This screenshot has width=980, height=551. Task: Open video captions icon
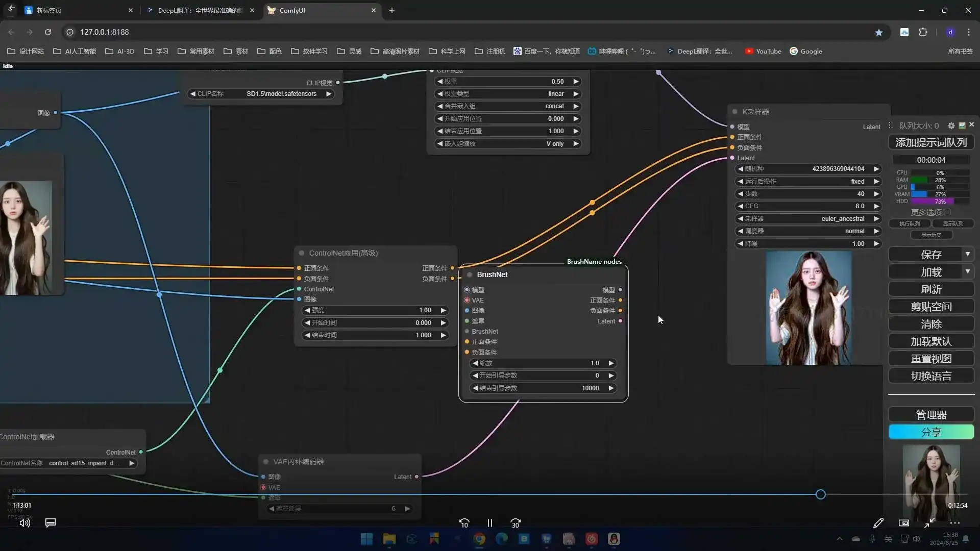click(x=50, y=522)
